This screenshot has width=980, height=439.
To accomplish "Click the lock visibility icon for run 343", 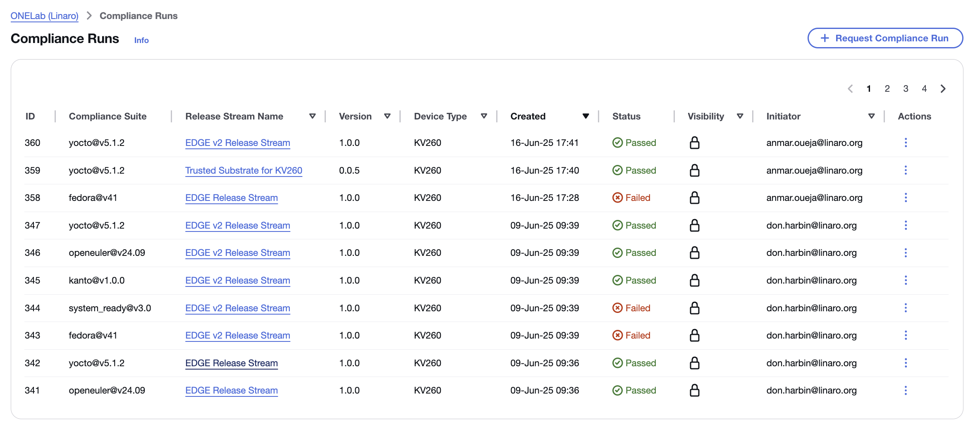I will (x=695, y=335).
